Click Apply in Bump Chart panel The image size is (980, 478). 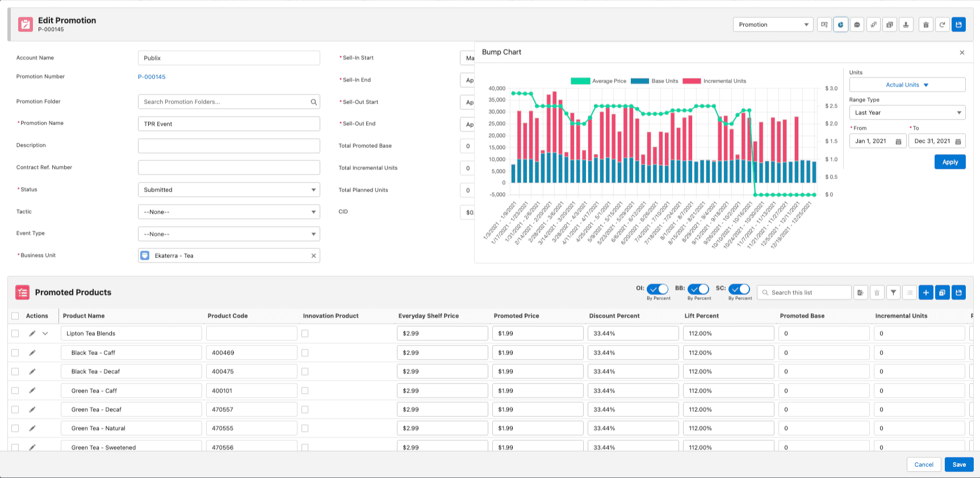tap(950, 162)
